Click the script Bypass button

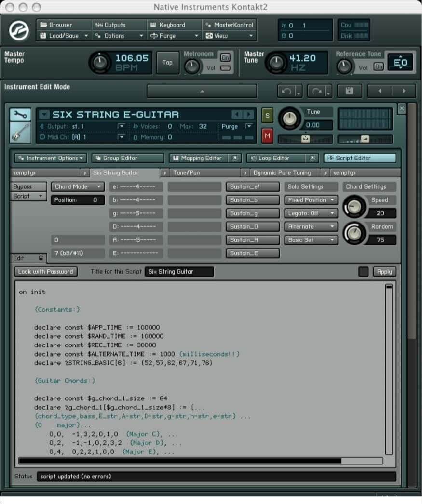[28, 186]
